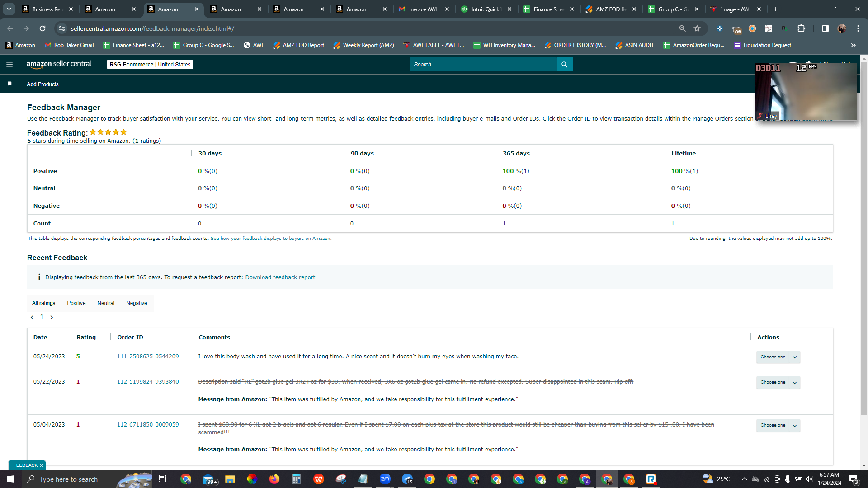View site information for sellercentral.amazon.com

(x=62, y=28)
